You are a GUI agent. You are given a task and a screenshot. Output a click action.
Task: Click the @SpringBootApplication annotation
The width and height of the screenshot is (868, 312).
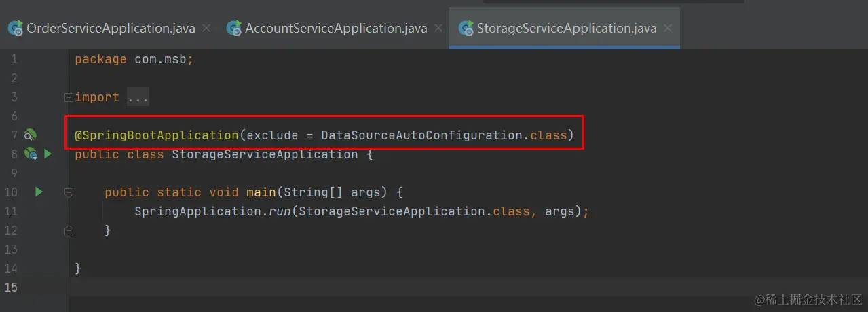pyautogui.click(x=157, y=135)
